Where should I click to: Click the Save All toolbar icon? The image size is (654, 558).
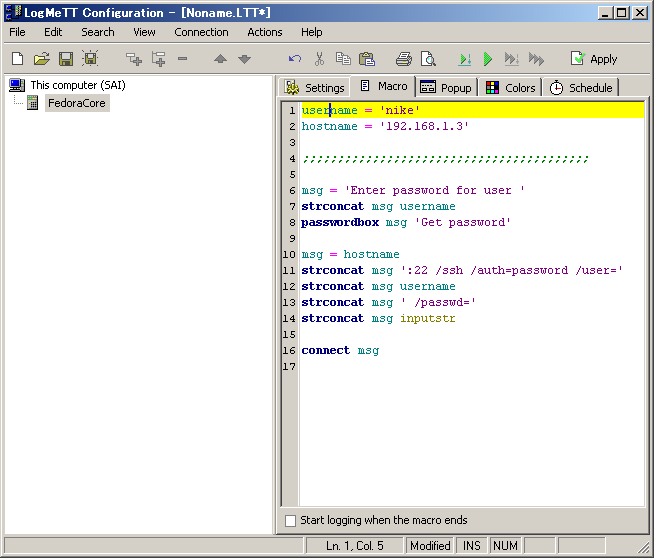click(90, 59)
